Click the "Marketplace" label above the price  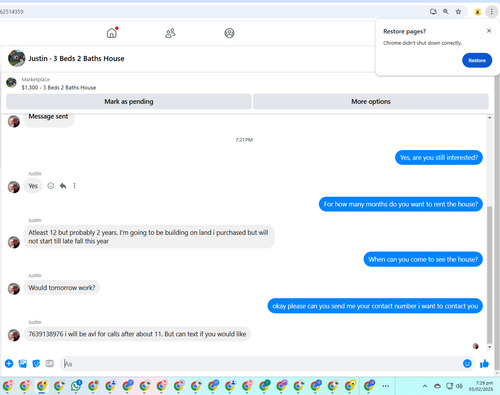[x=36, y=79]
